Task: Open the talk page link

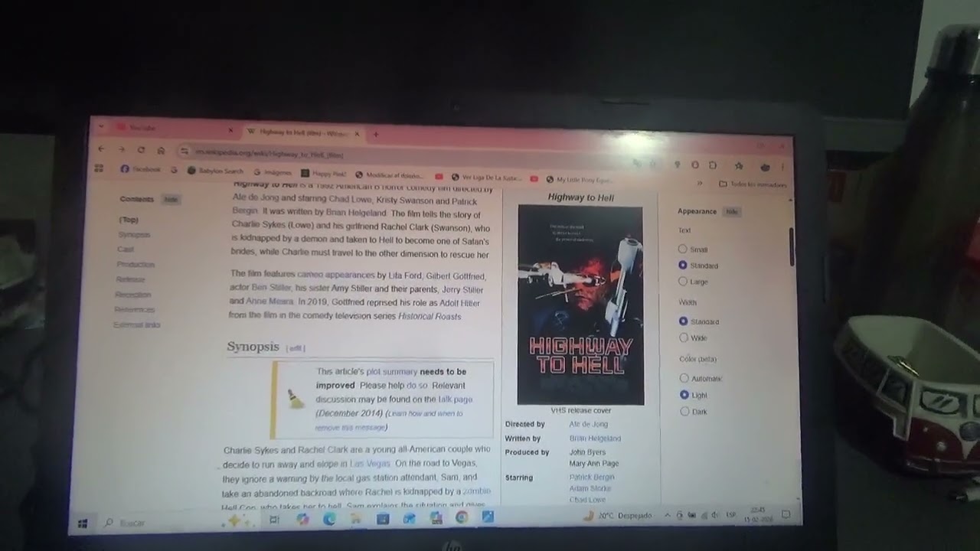Action: [455, 399]
